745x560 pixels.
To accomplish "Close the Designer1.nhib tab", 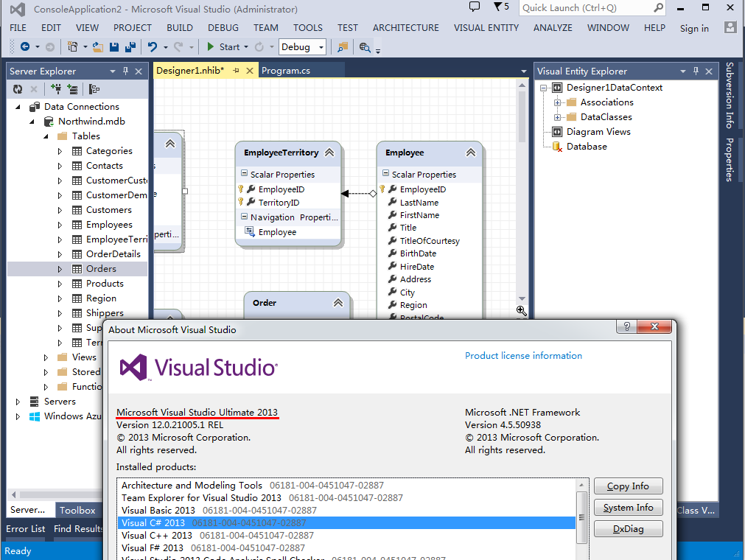I will (x=250, y=70).
